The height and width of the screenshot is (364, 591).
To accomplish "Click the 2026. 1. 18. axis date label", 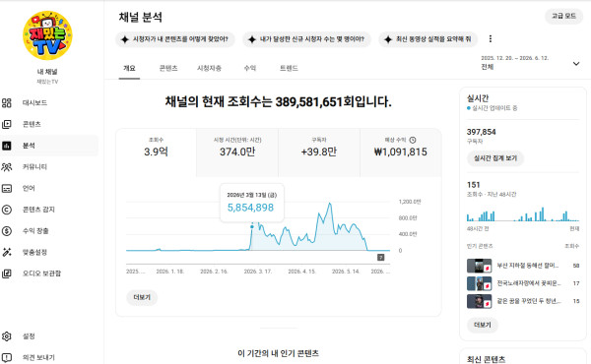I will point(170,272).
